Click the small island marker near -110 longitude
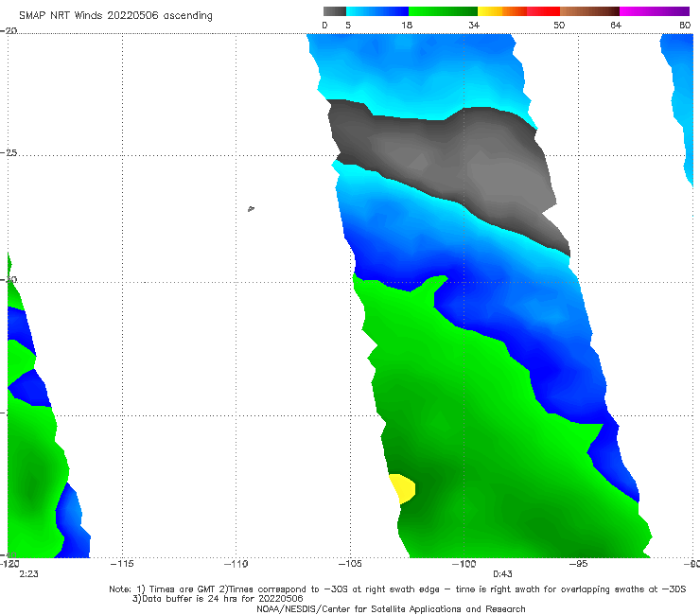The width and height of the screenshot is (700, 615). click(251, 208)
